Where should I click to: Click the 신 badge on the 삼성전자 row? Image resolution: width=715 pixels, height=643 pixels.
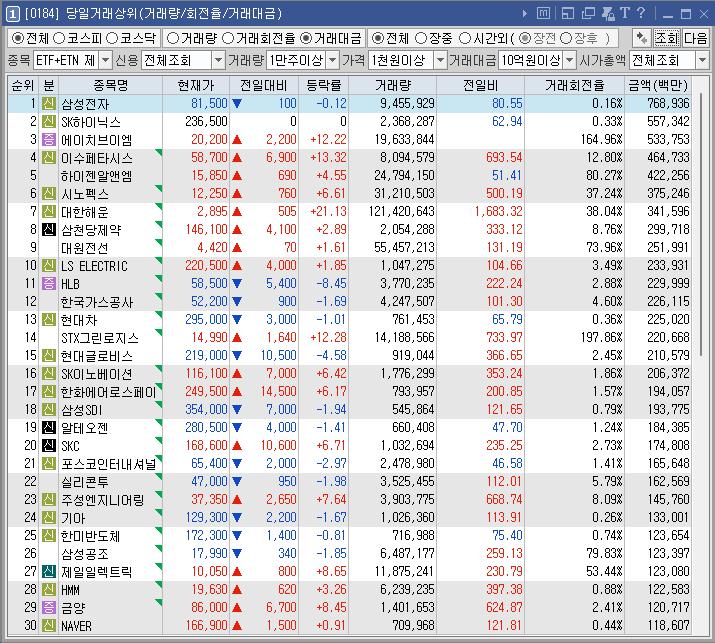pyautogui.click(x=49, y=104)
